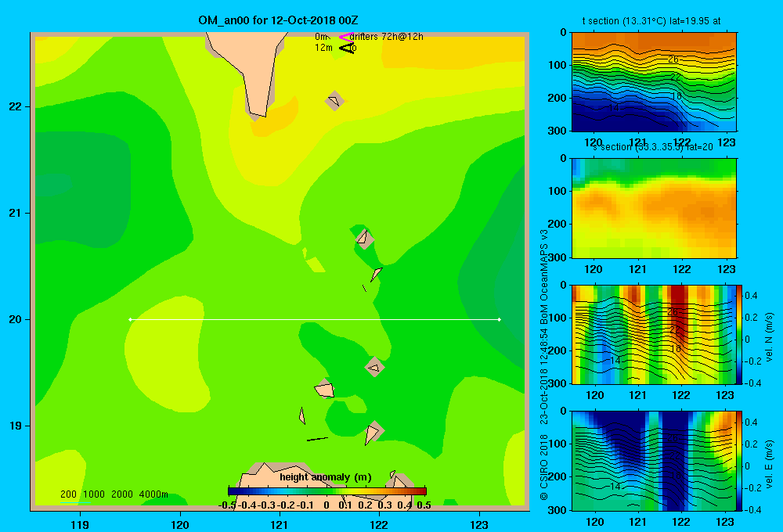Click the 'height anomaly (m)' label
Viewport: 783px width, 532px height.
click(x=326, y=477)
